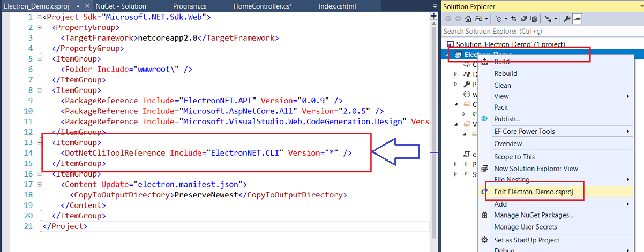Switch to the NuGet - Solution tab

click(x=121, y=6)
